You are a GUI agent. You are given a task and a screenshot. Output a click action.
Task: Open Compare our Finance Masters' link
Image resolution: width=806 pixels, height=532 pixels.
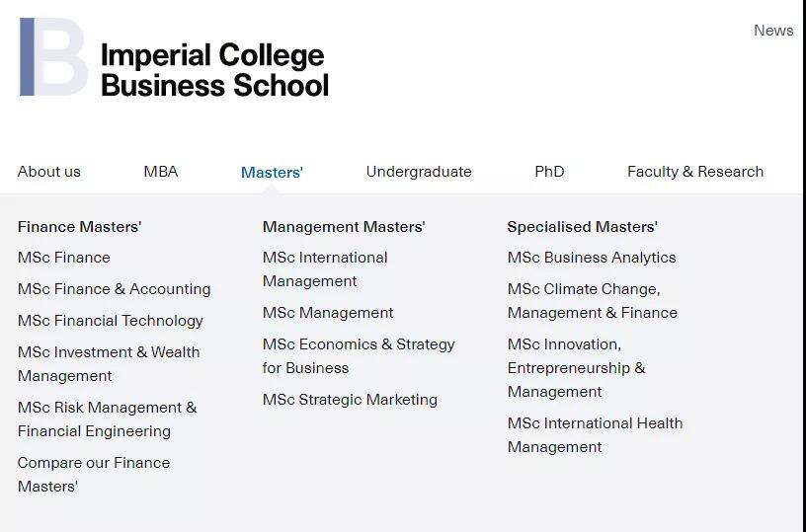(94, 475)
